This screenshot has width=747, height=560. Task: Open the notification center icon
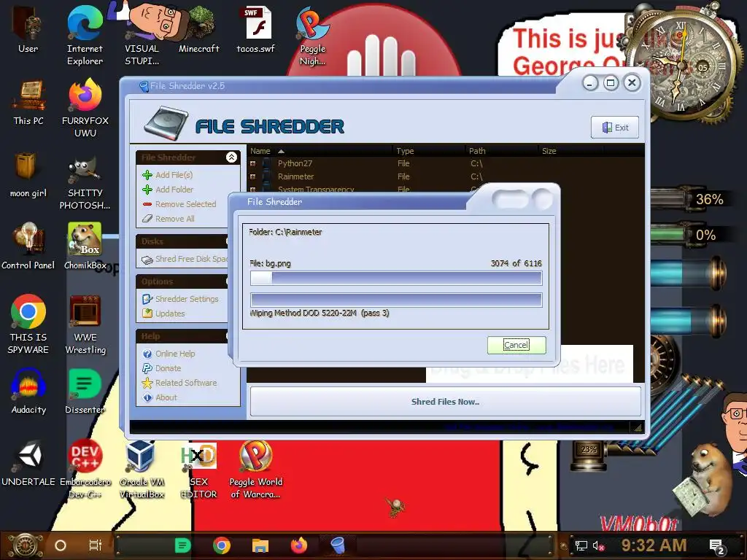716,546
